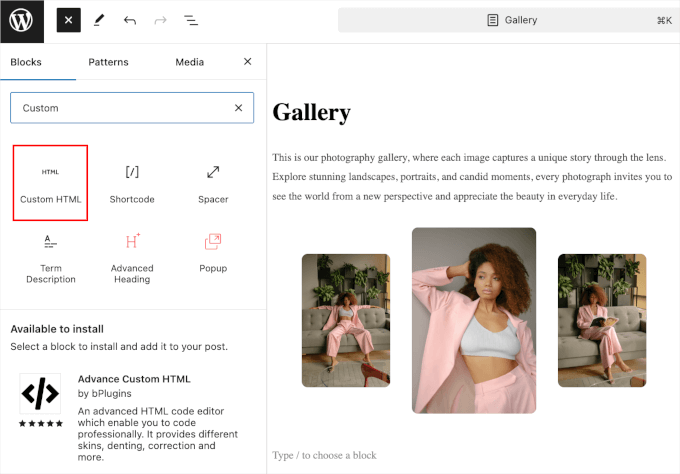The width and height of the screenshot is (680, 474).
Task: Click the Redo arrow icon
Action: point(160,20)
